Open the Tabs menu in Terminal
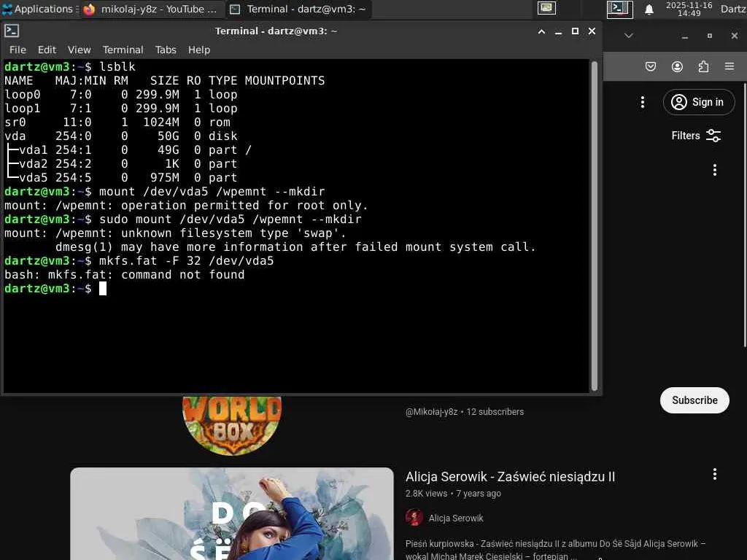The width and height of the screenshot is (747, 560). [x=166, y=50]
